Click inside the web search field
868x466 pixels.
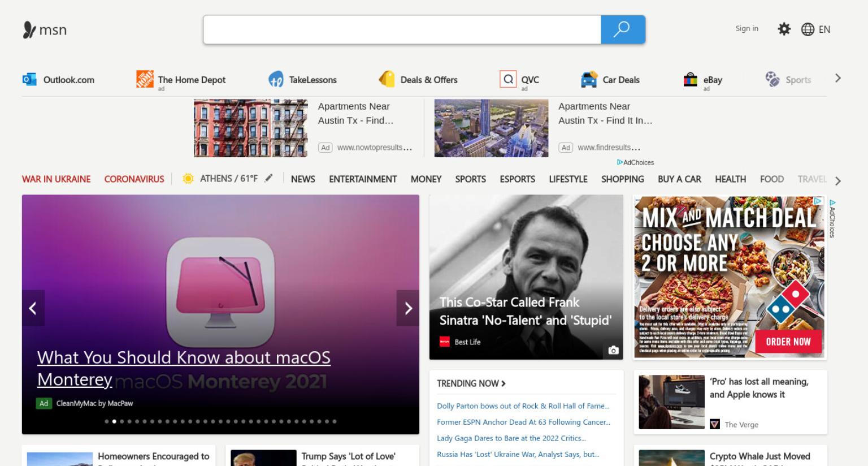(402, 29)
